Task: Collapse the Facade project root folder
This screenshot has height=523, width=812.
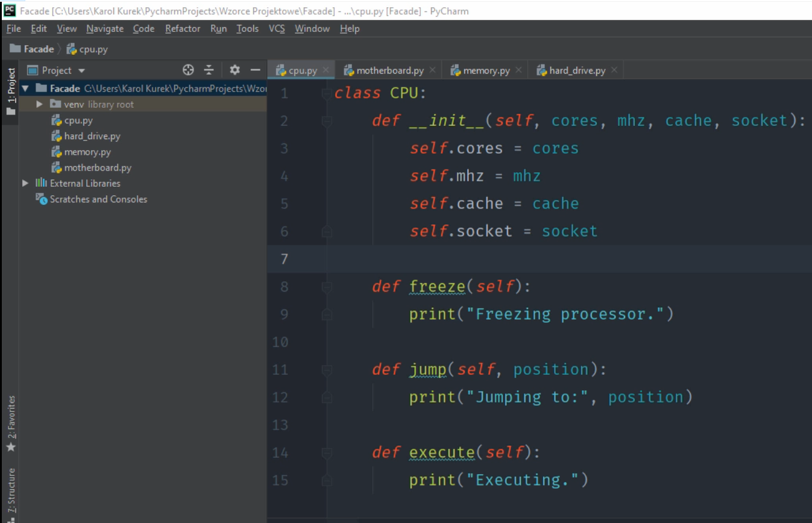Action: point(25,89)
